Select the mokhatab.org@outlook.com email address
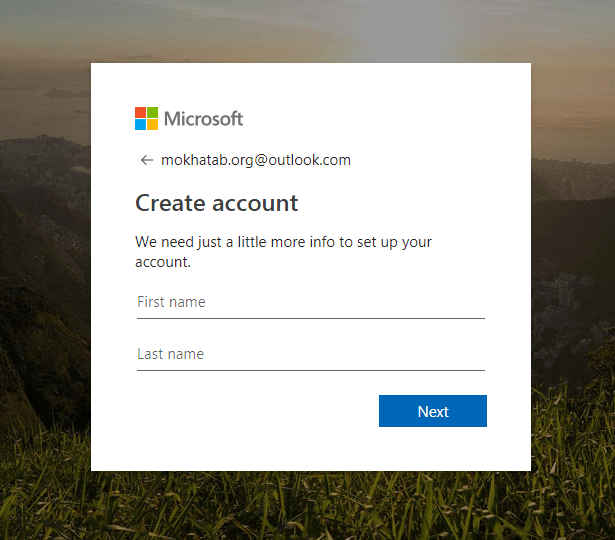This screenshot has width=615, height=540. [256, 160]
